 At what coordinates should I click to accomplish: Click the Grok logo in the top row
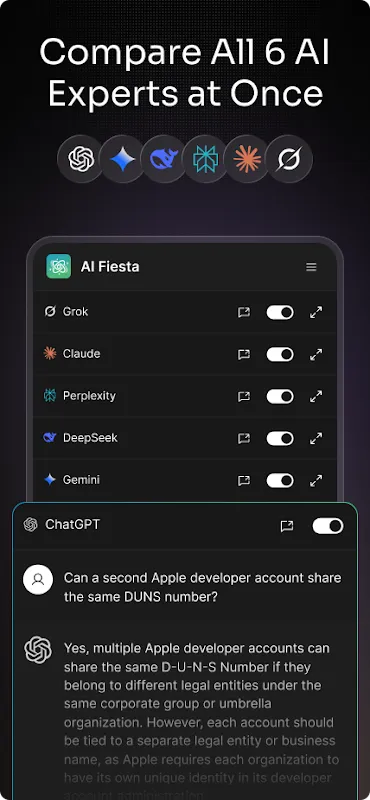click(289, 159)
